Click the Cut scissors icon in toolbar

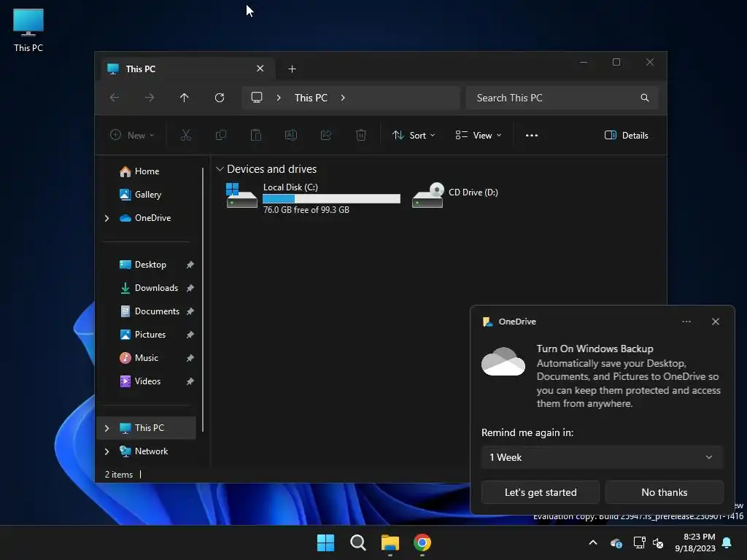pos(186,135)
